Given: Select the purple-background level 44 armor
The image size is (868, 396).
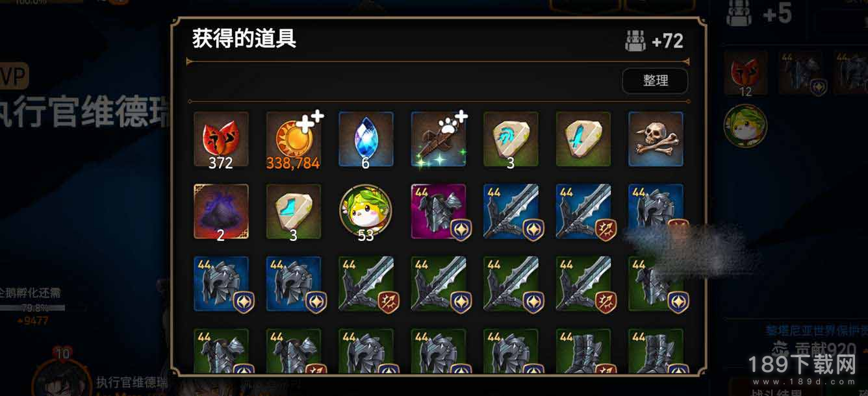Looking at the screenshot, I should (x=439, y=212).
